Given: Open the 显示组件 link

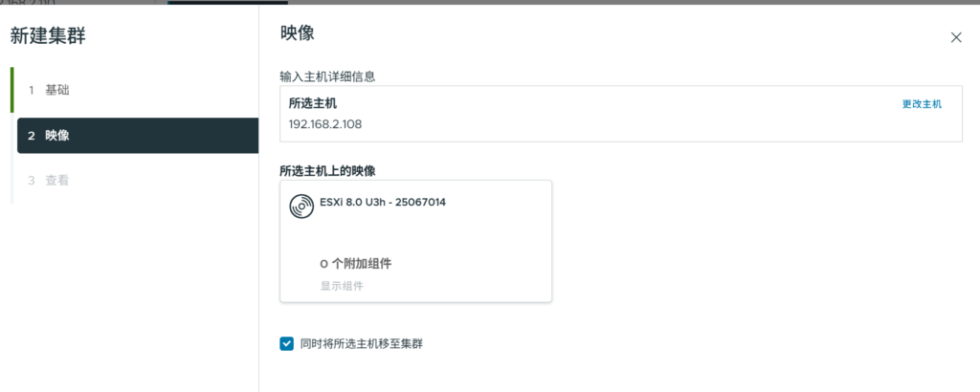Looking at the screenshot, I should pos(342,285).
